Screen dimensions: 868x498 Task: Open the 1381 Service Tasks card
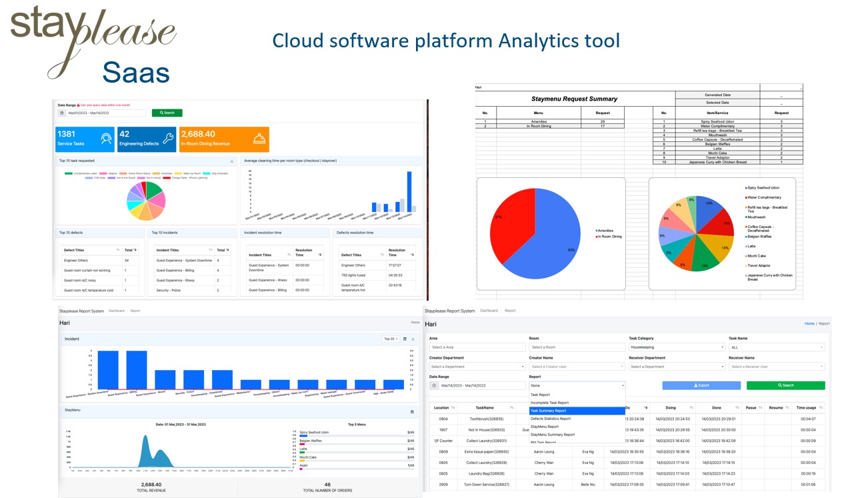(x=85, y=139)
